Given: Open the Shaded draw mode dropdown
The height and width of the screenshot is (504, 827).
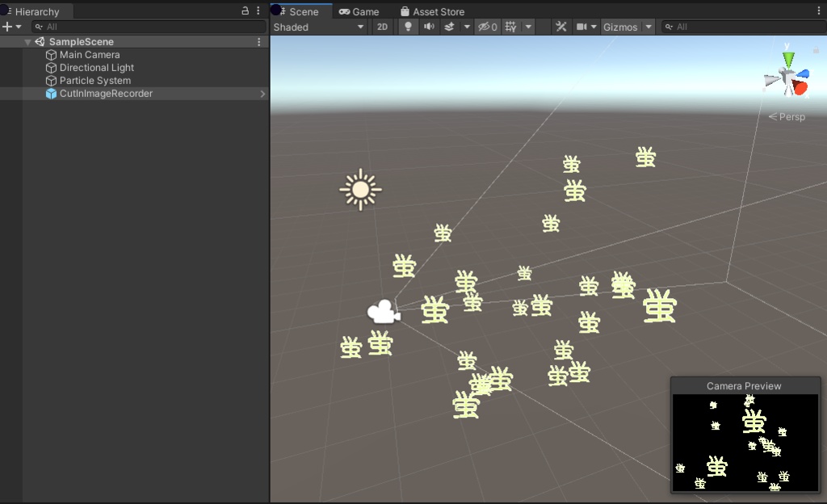Looking at the screenshot, I should click(315, 27).
